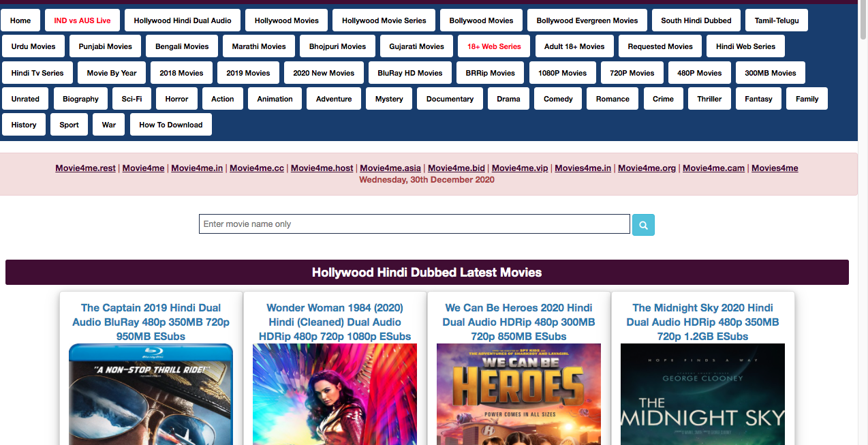Browse Comedy genre movies
This screenshot has height=445, width=868.
559,99
